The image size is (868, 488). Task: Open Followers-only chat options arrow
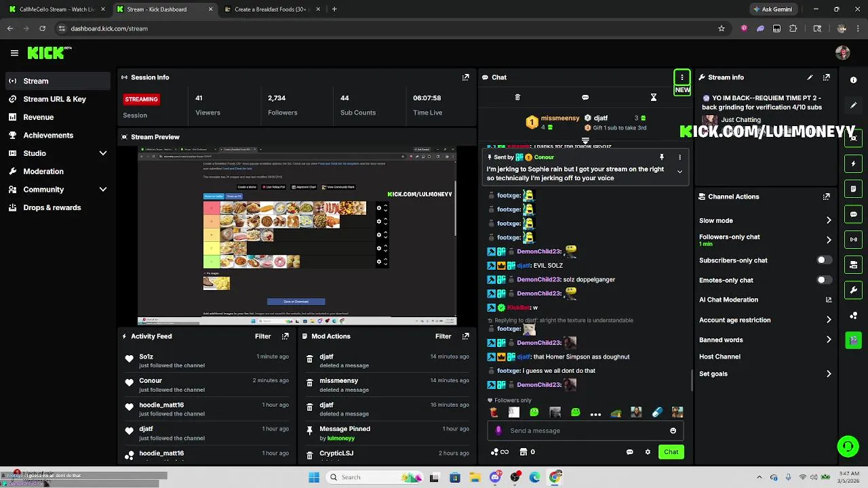(829, 240)
